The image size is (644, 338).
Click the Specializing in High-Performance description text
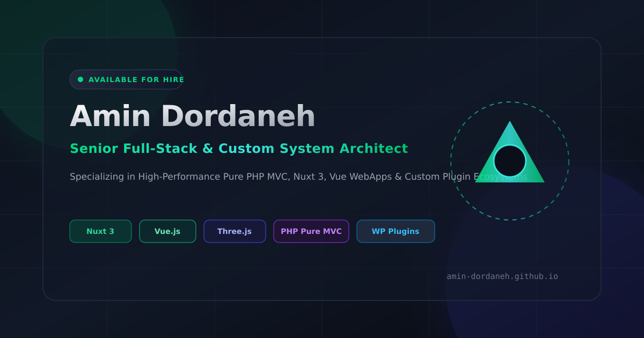point(298,177)
